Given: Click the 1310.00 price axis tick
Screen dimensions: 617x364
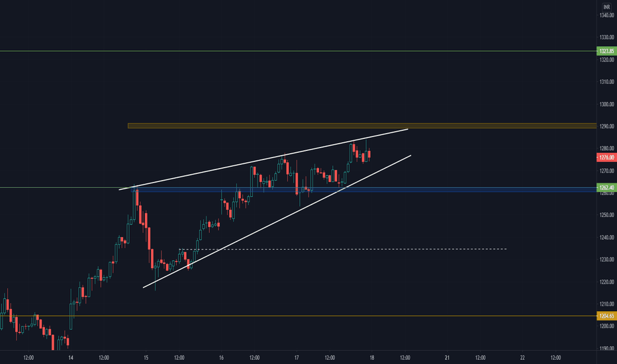Looking at the screenshot, I should tap(606, 82).
